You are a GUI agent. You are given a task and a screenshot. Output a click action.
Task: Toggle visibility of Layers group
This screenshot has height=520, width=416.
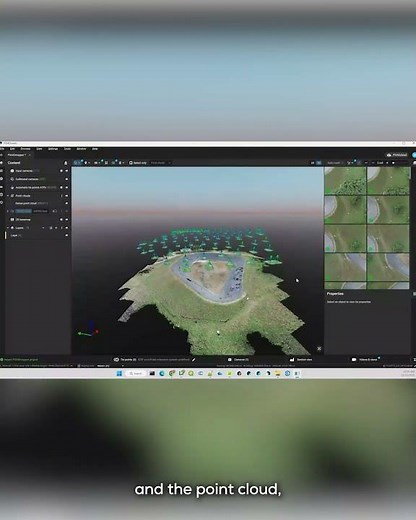pyautogui.click(x=67, y=228)
